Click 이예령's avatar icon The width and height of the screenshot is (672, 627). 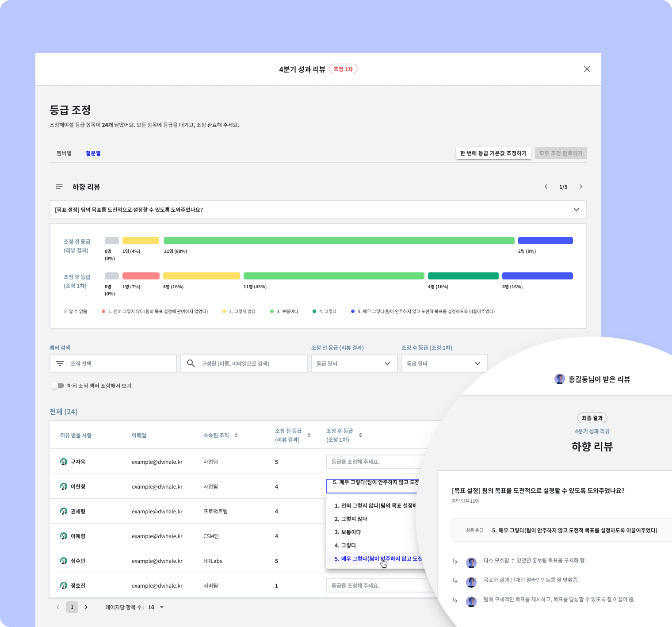tap(64, 536)
